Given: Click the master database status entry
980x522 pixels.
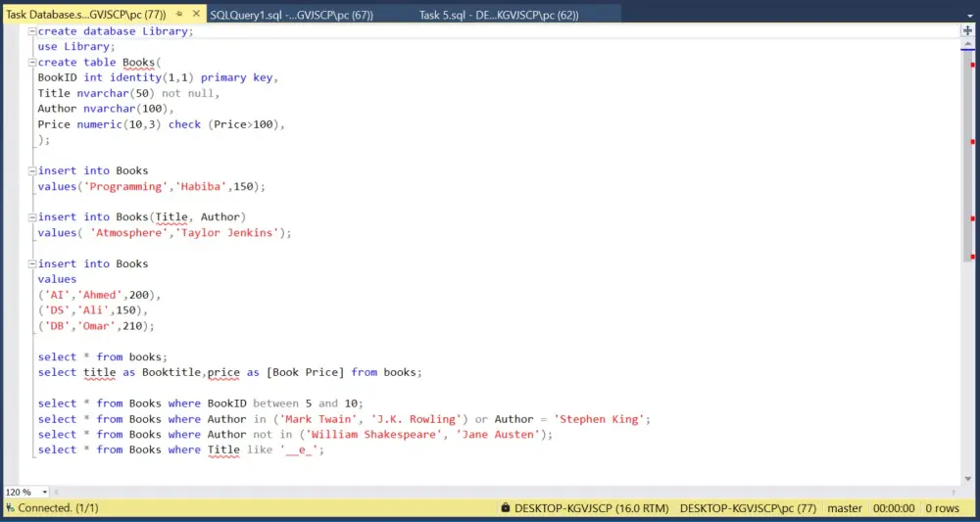Looking at the screenshot, I should tap(845, 508).
